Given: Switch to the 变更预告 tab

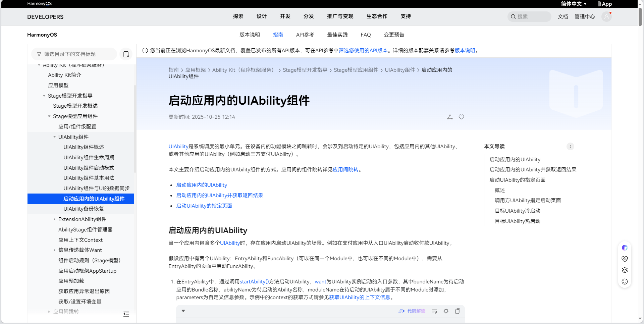Looking at the screenshot, I should coord(394,35).
